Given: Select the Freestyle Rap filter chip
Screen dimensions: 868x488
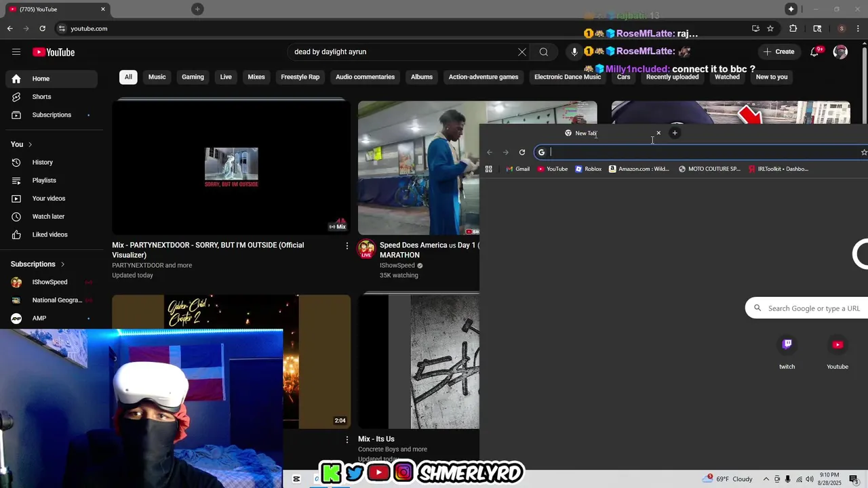Looking at the screenshot, I should [x=300, y=77].
